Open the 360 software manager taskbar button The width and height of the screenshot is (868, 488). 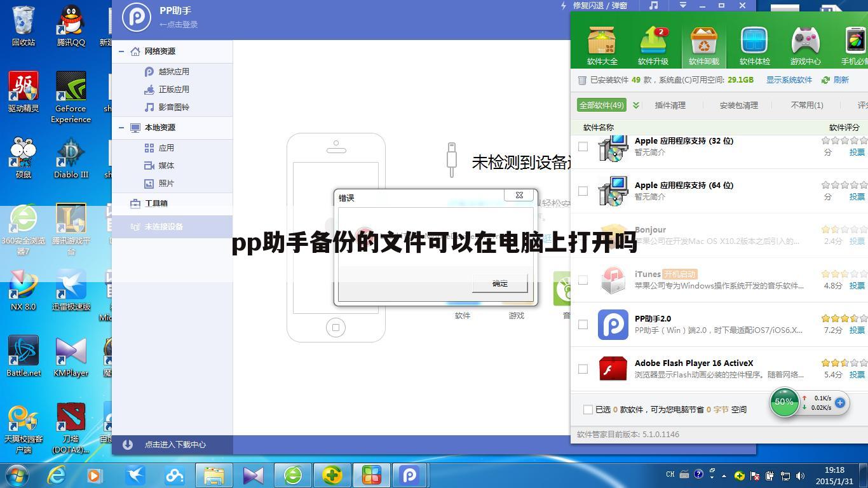(x=372, y=475)
